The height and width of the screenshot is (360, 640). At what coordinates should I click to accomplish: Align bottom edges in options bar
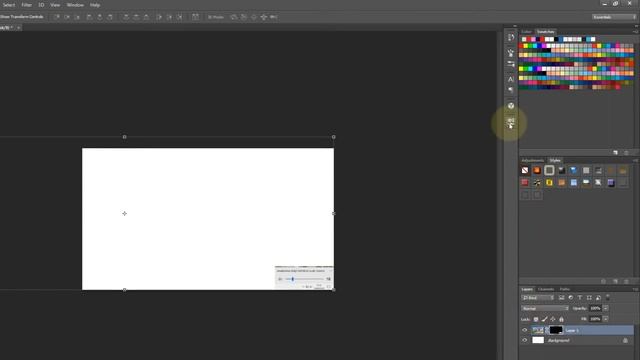click(77, 17)
